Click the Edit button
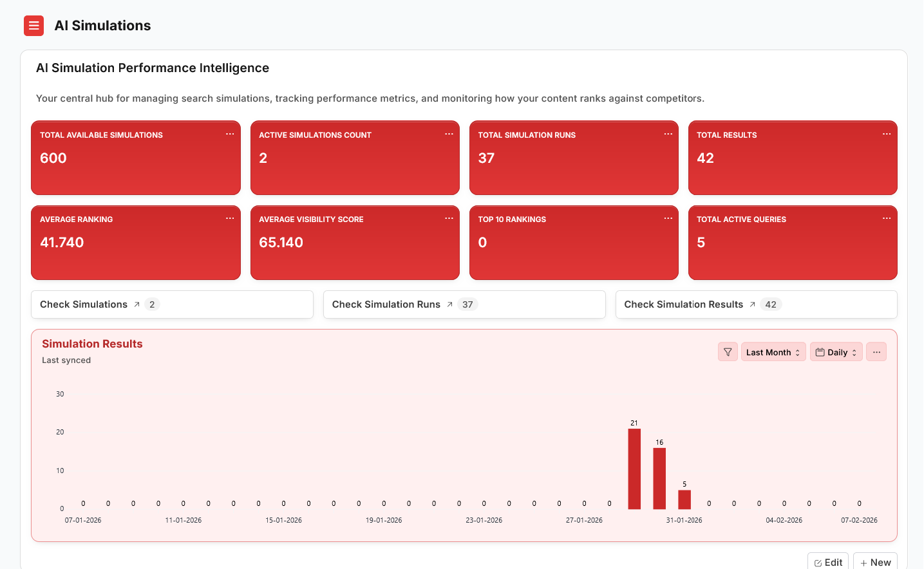This screenshot has height=569, width=924. pyautogui.click(x=828, y=562)
